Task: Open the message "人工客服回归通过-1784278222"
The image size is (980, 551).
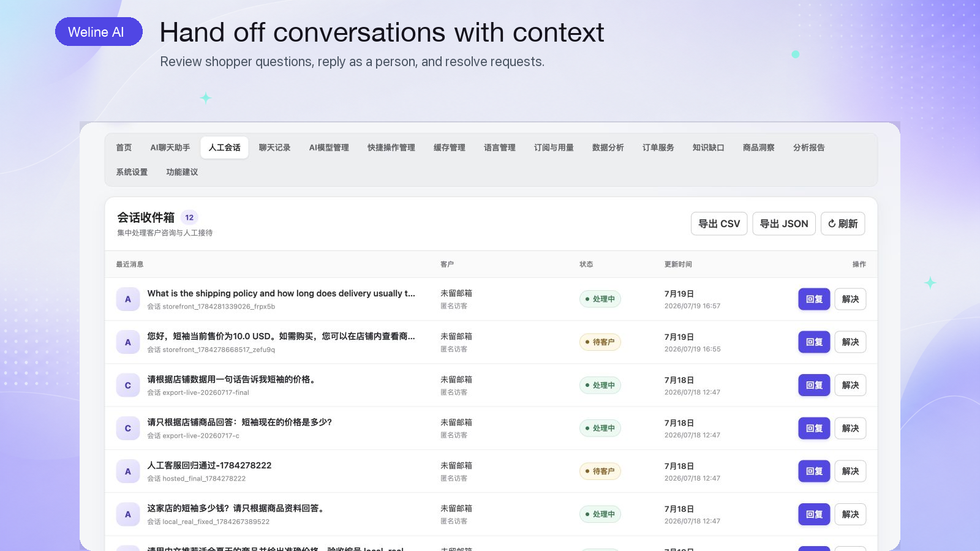Action: tap(209, 465)
